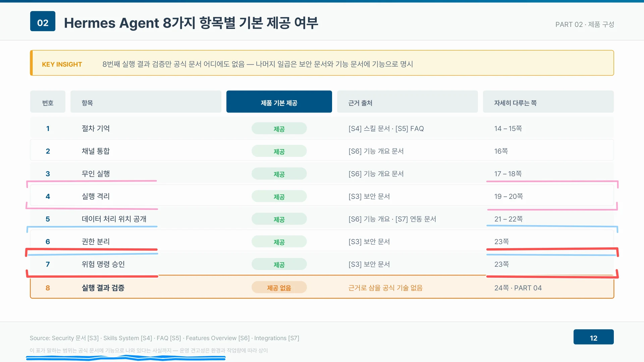Click the KEY INSIGHT label

(x=62, y=64)
